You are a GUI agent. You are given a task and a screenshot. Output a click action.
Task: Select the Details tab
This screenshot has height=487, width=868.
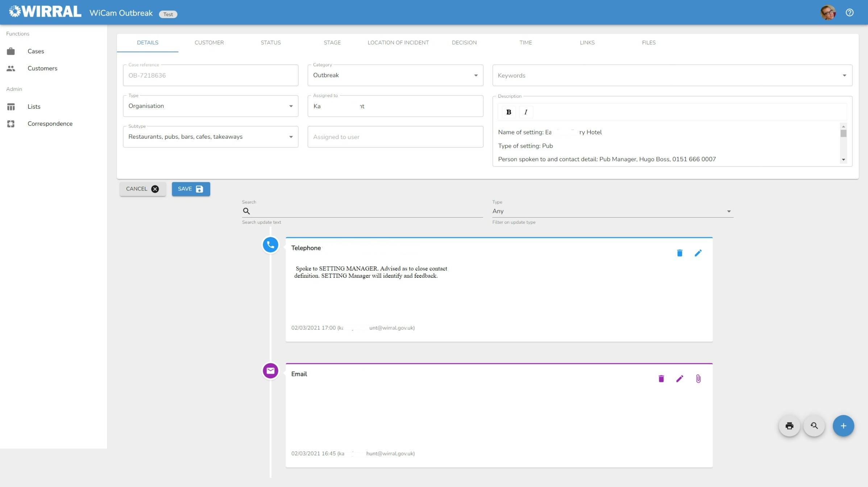click(x=148, y=42)
